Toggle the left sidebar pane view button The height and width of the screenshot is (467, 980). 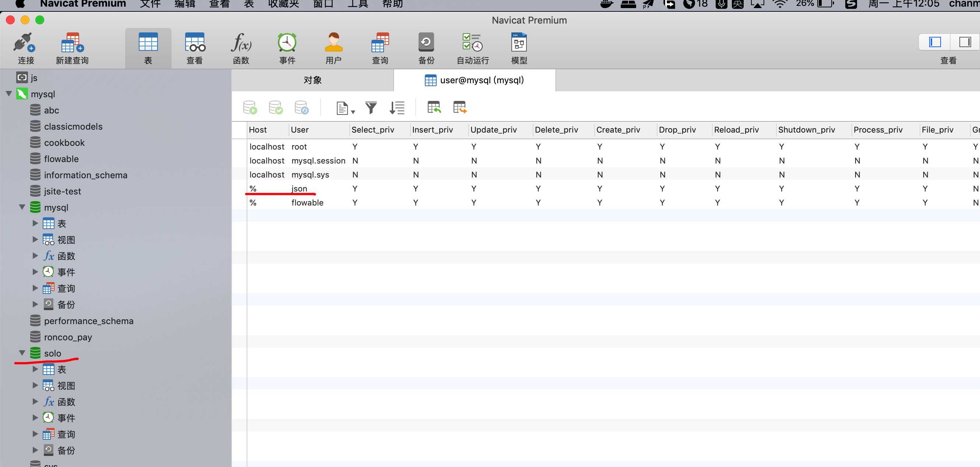point(935,42)
